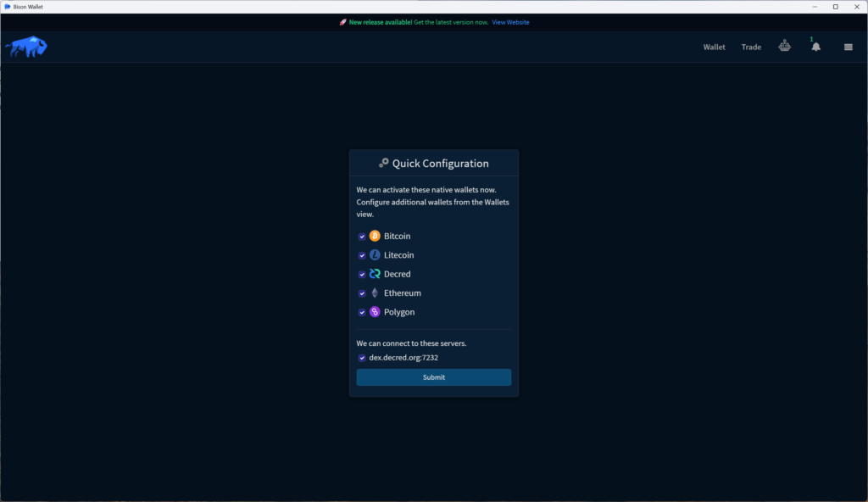Click the purple Polygon logo icon
The width and height of the screenshot is (868, 502).
375,312
